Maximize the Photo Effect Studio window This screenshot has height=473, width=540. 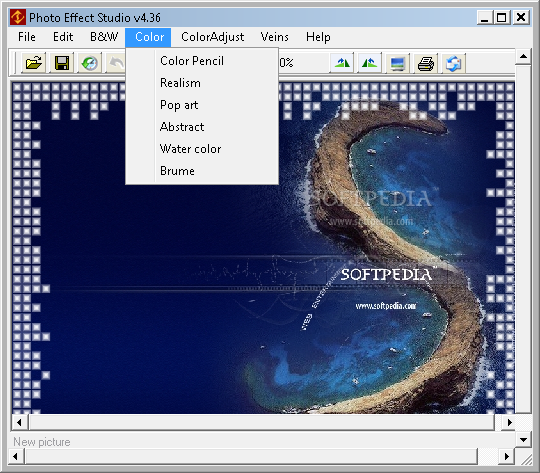[502, 17]
